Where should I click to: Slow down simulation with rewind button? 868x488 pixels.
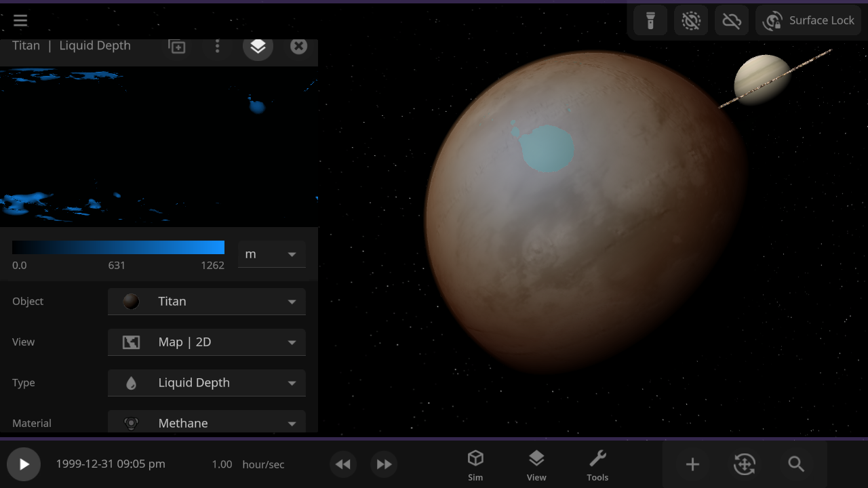tap(343, 464)
